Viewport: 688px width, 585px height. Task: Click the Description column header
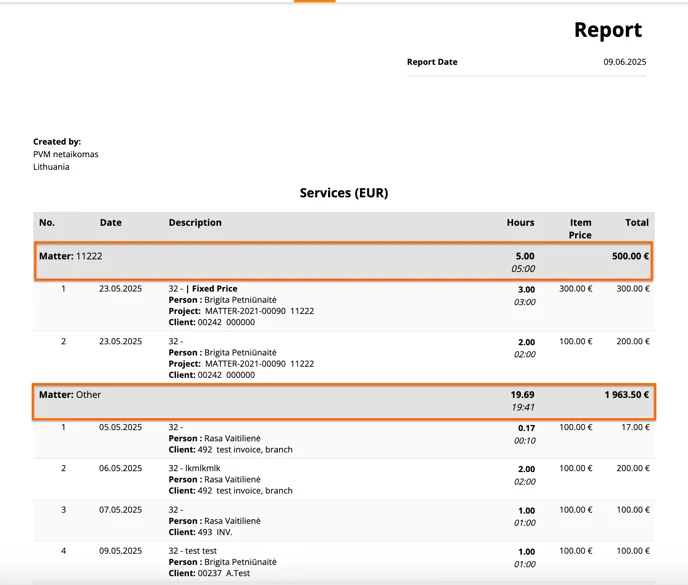coord(195,223)
